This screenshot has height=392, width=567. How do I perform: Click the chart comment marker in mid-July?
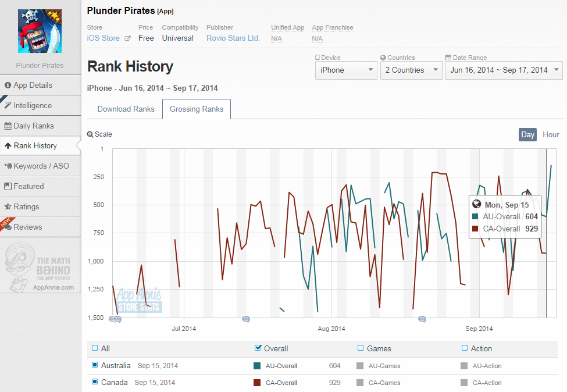pyautogui.click(x=246, y=319)
